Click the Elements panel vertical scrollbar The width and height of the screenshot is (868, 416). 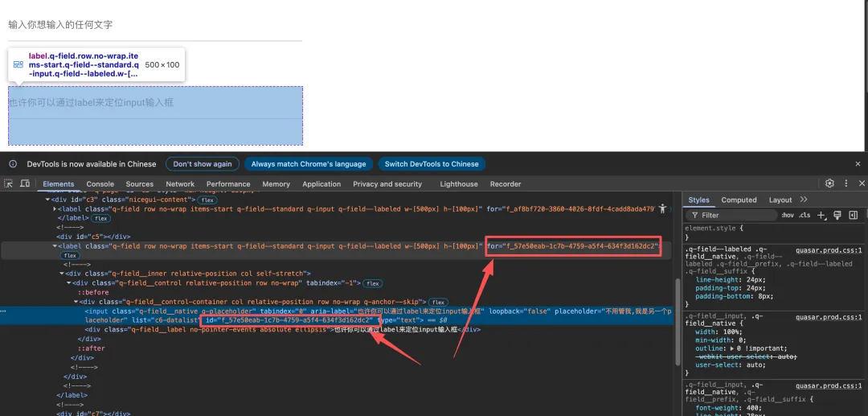pyautogui.click(x=677, y=321)
